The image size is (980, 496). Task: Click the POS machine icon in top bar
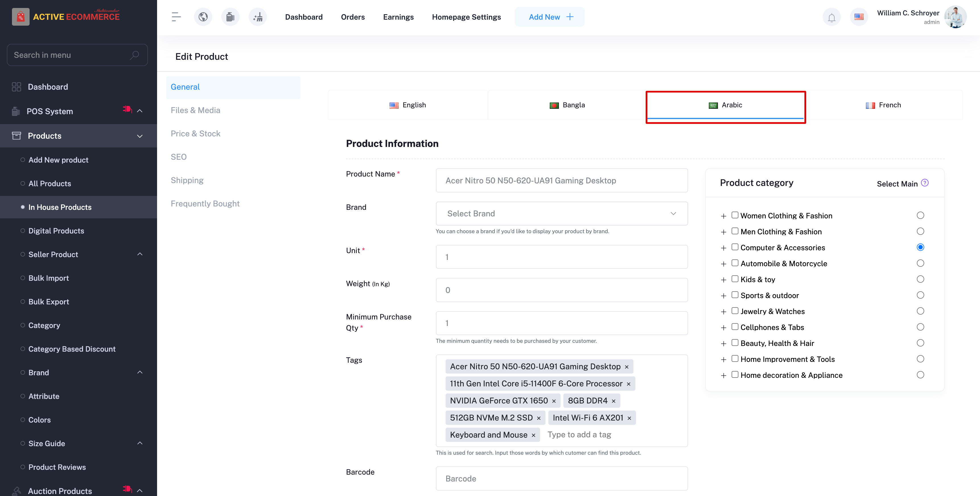[230, 17]
